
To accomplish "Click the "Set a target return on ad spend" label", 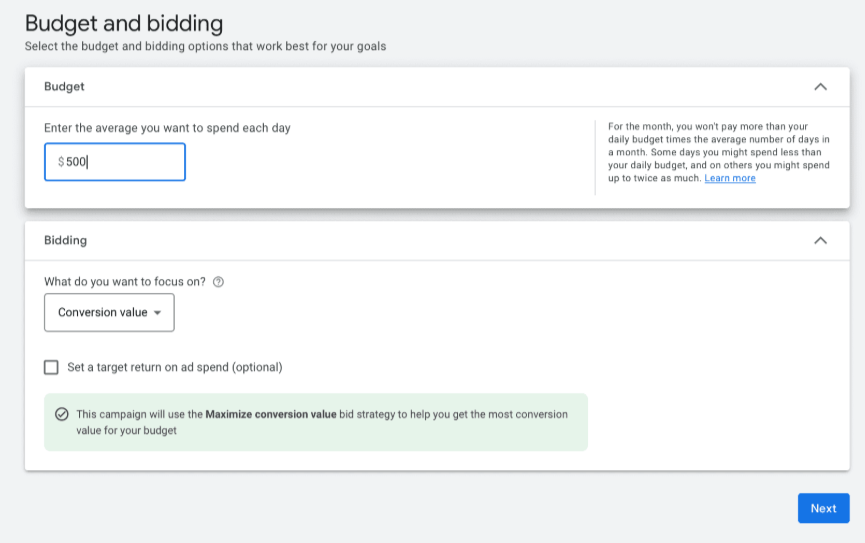I will click(x=175, y=367).
